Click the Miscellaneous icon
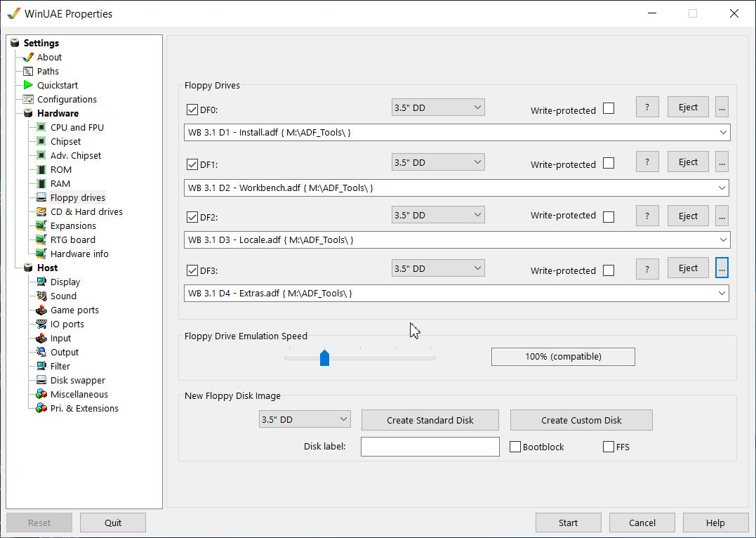This screenshot has height=538, width=756. click(x=41, y=394)
